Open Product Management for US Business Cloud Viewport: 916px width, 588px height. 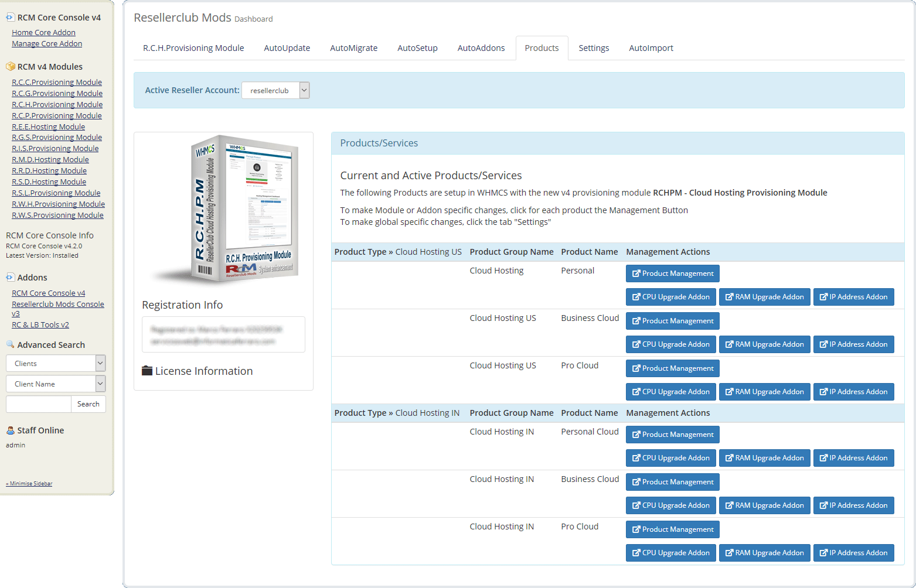click(x=672, y=321)
